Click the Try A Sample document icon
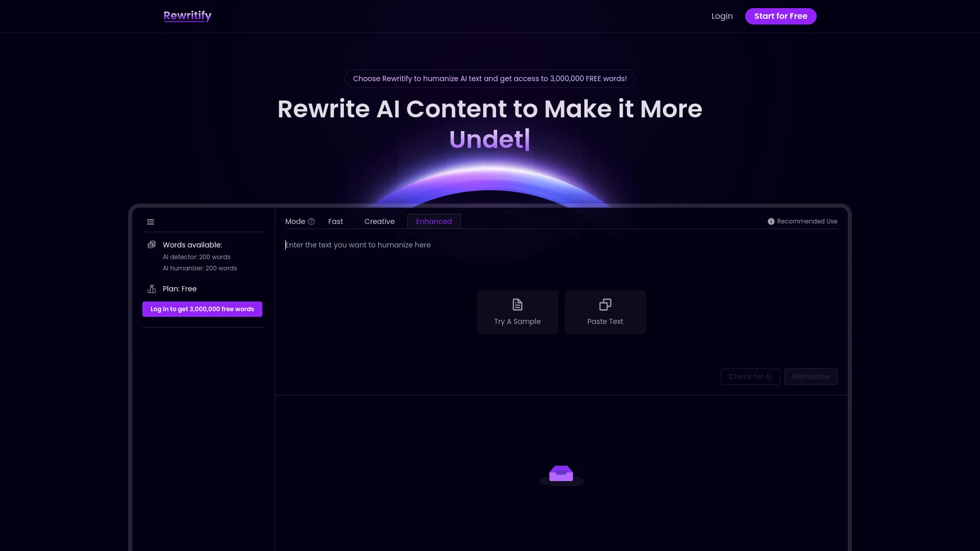 tap(518, 304)
